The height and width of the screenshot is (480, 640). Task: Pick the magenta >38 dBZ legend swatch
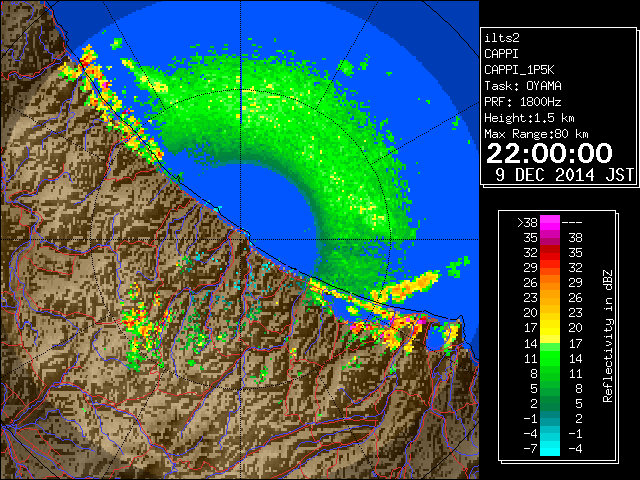pyautogui.click(x=550, y=222)
